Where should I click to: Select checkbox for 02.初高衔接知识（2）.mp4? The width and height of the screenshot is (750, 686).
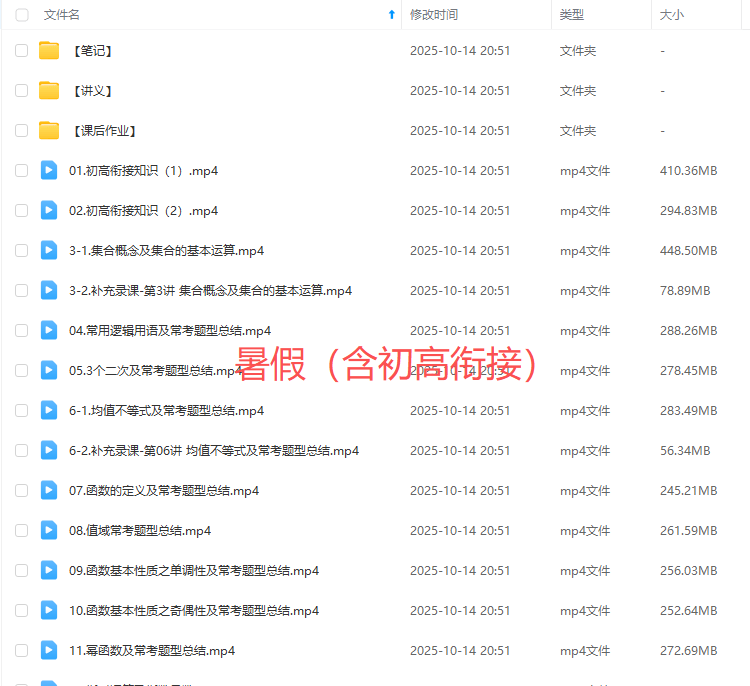coord(22,211)
